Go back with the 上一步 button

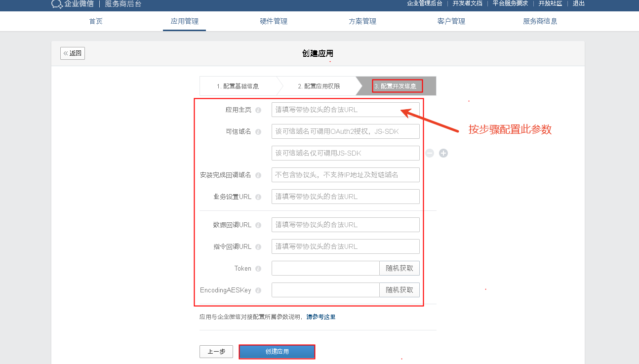click(216, 352)
